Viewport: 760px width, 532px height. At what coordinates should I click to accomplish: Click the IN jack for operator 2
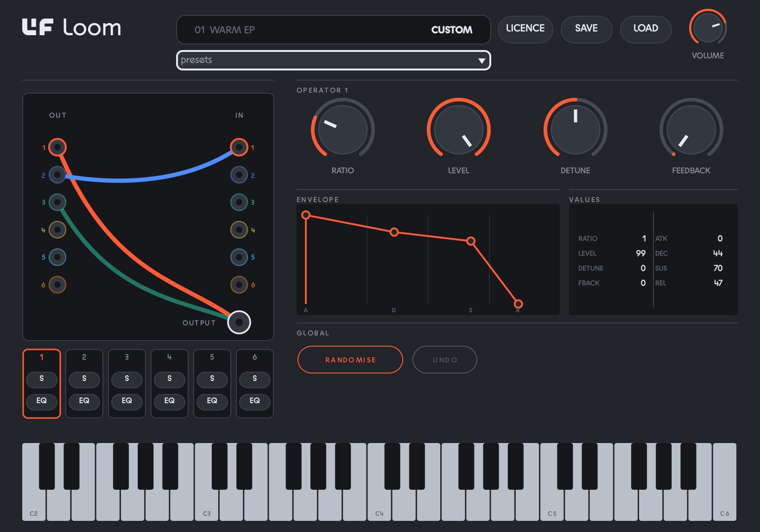(239, 175)
